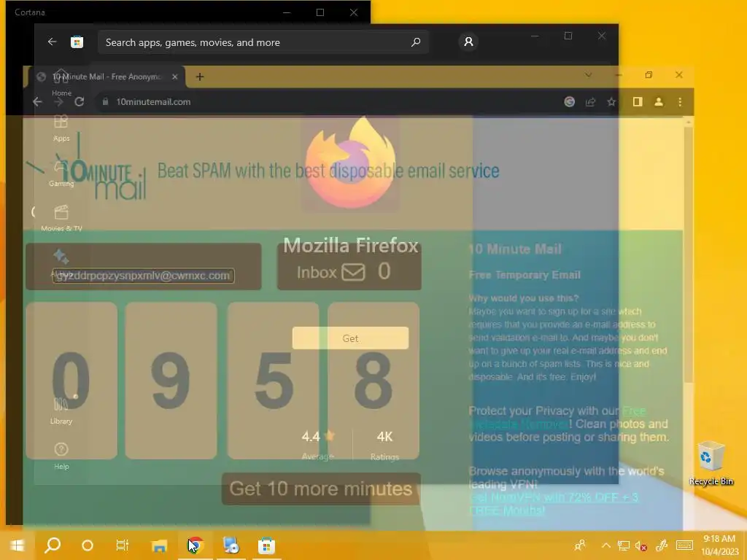Click the temporary email address field

(144, 275)
